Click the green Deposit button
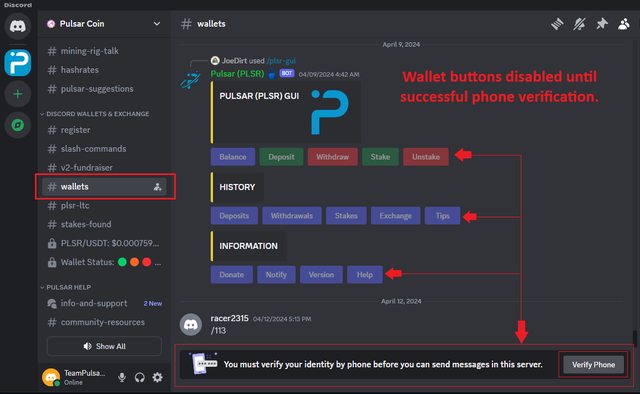Image resolution: width=640 pixels, height=394 pixels. coord(281,157)
